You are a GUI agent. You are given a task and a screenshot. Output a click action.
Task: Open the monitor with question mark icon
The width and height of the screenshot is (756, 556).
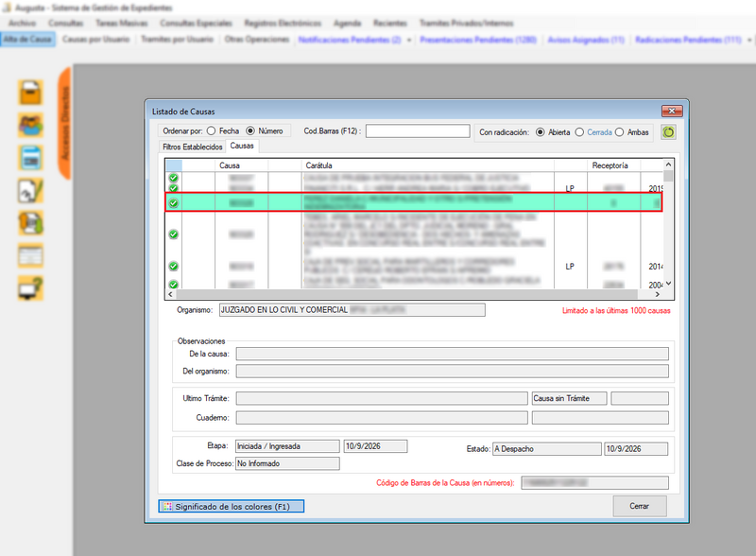pyautogui.click(x=30, y=288)
